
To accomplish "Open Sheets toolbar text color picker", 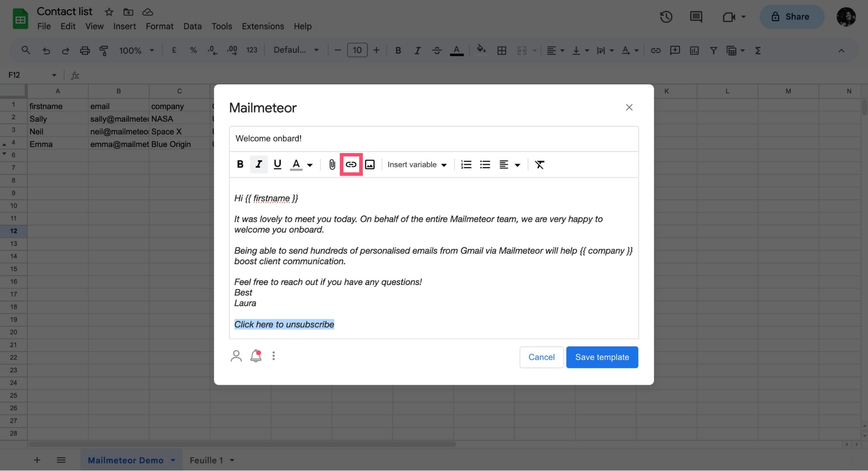I will pyautogui.click(x=457, y=50).
